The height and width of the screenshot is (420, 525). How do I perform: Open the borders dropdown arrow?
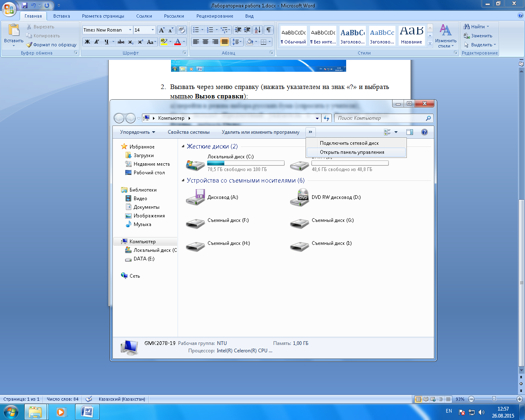coord(269,42)
